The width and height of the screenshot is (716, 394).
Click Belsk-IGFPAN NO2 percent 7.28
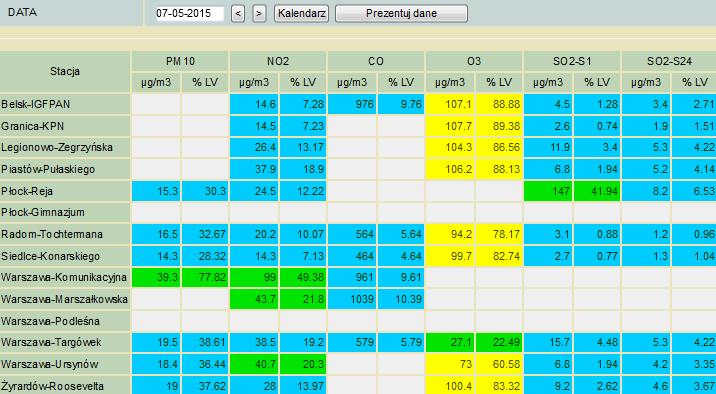303,104
